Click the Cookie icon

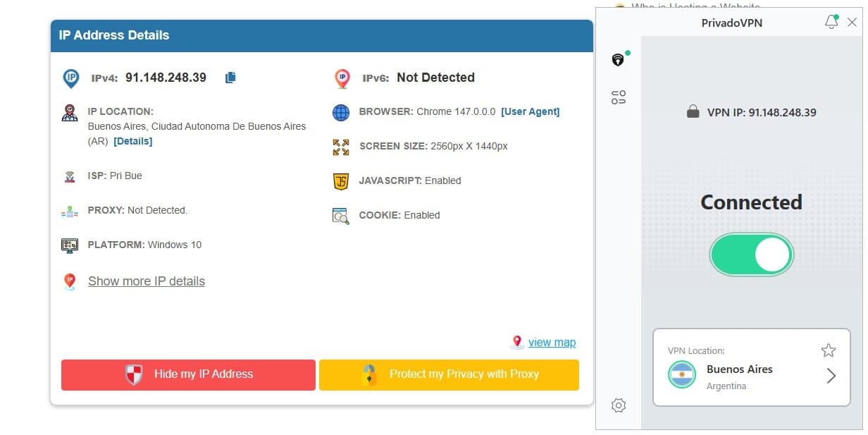[x=341, y=216]
